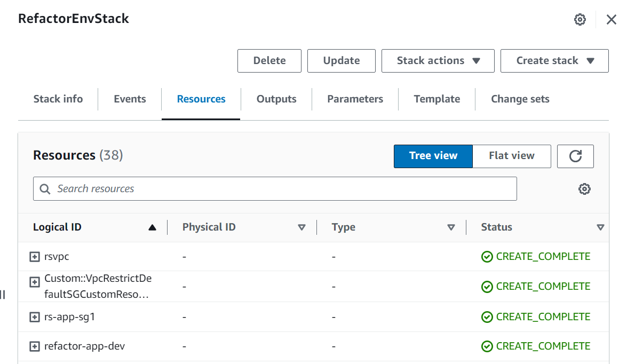Open the stack settings gear icon
The height and width of the screenshot is (364, 627).
[x=580, y=19]
